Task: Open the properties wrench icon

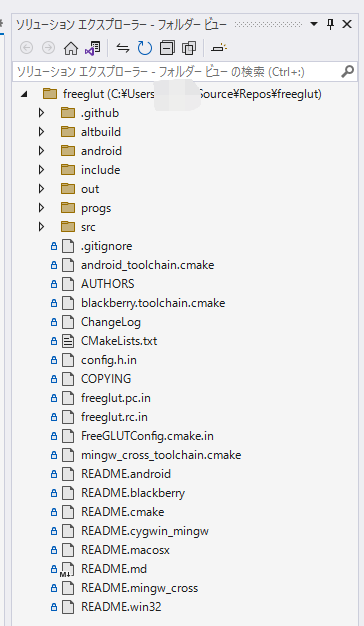Action: [x=218, y=48]
